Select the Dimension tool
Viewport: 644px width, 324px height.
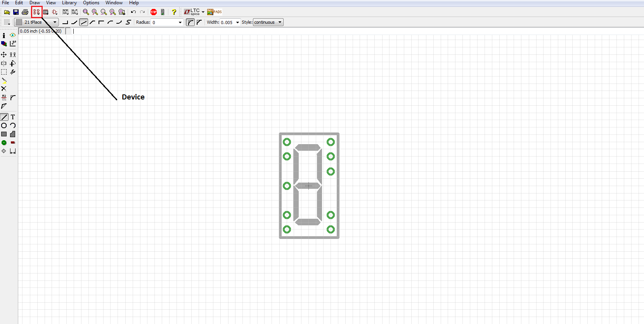pos(13,151)
